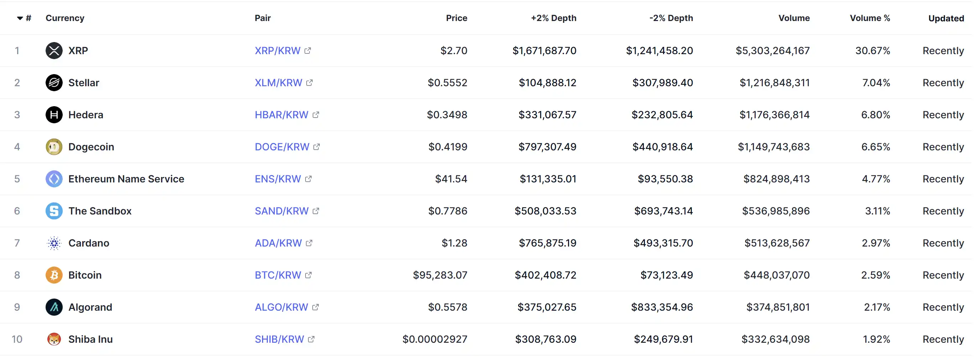
Task: Click the Hedera coin logo icon
Action: 54,115
